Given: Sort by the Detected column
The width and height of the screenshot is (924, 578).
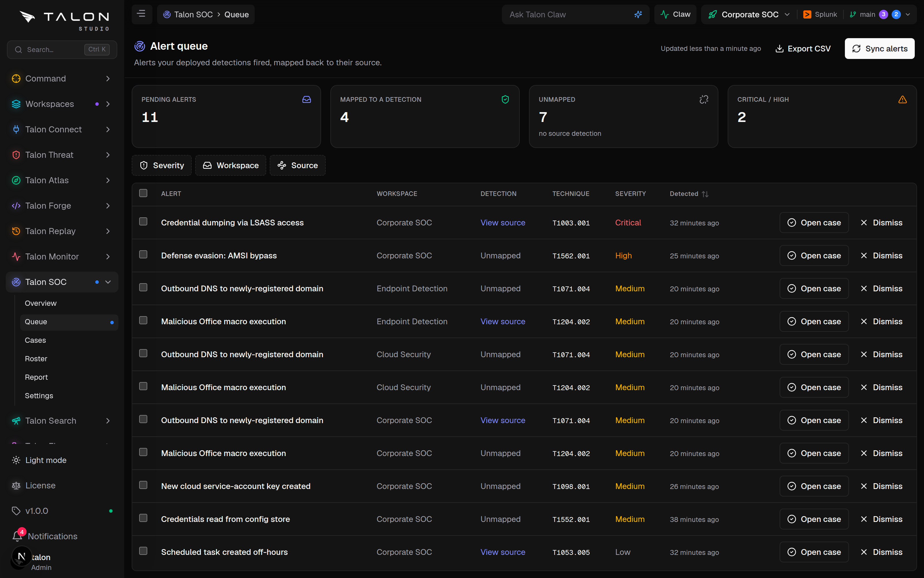Looking at the screenshot, I should [689, 194].
